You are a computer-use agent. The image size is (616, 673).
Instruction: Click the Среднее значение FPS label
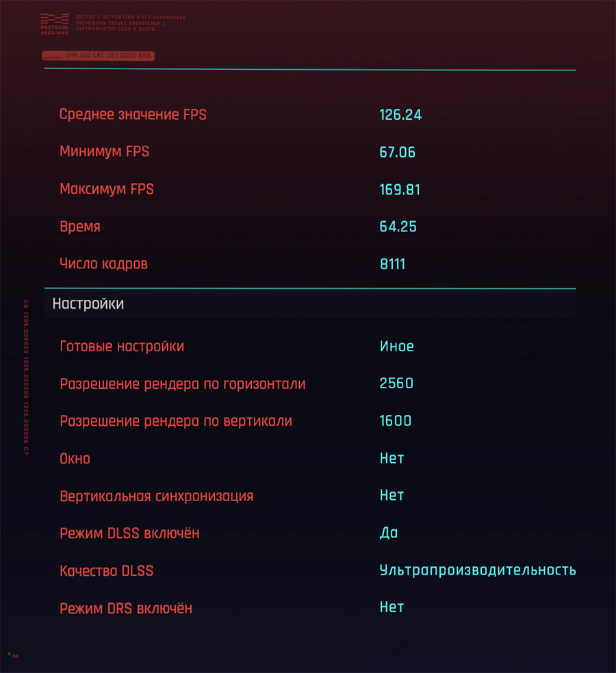133,114
